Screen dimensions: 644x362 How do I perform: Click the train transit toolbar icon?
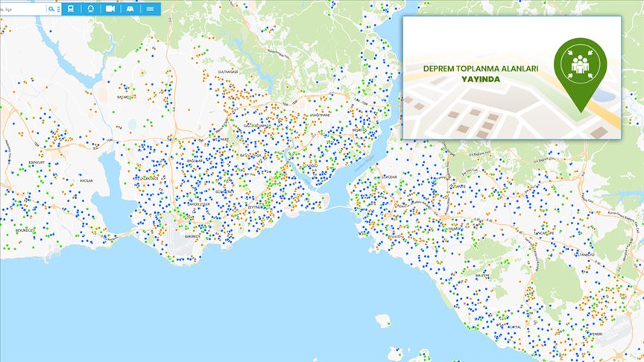71,9
